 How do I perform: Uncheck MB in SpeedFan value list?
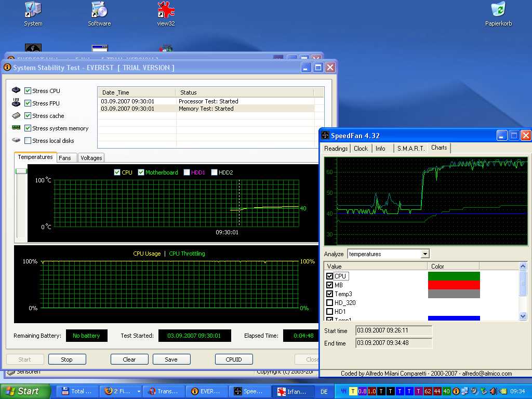pyautogui.click(x=329, y=285)
